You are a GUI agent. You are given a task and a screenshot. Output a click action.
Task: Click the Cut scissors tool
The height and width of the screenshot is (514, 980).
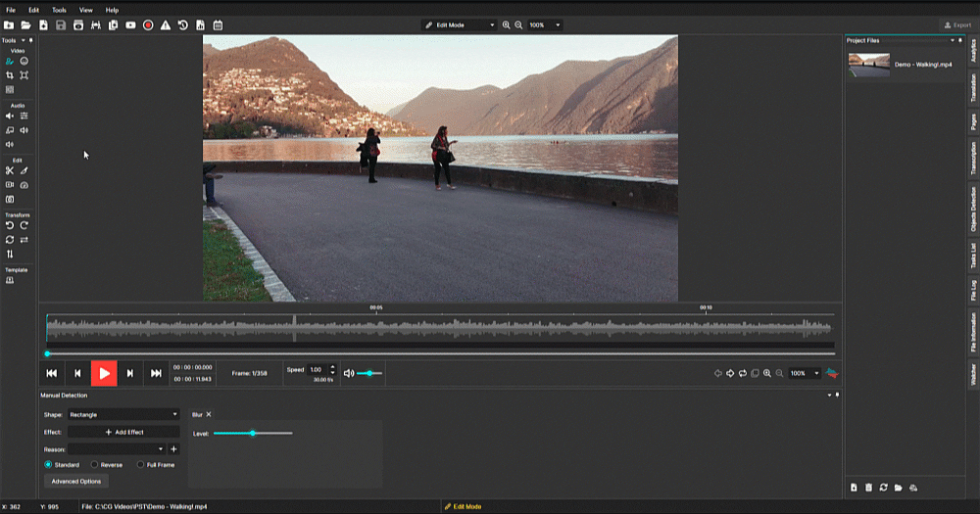(10, 170)
